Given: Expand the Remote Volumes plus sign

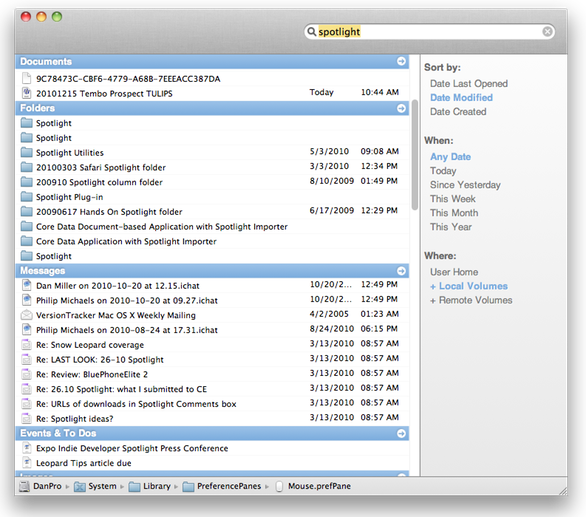Looking at the screenshot, I should coord(433,301).
